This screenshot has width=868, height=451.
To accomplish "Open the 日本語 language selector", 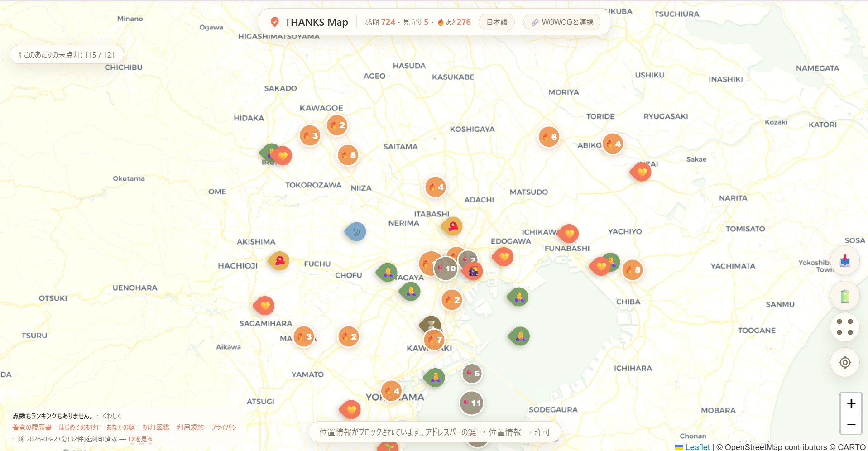I will 497,22.
